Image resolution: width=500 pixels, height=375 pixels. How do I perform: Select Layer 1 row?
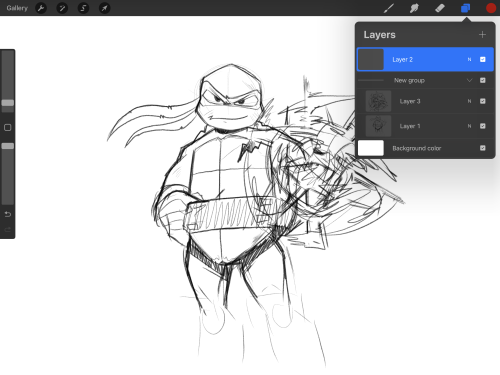point(425,126)
